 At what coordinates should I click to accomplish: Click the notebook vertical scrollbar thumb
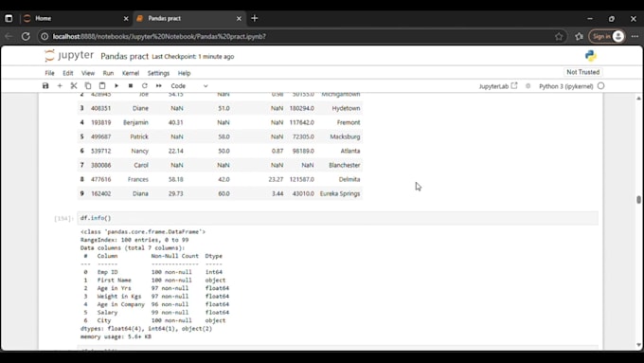(638, 199)
